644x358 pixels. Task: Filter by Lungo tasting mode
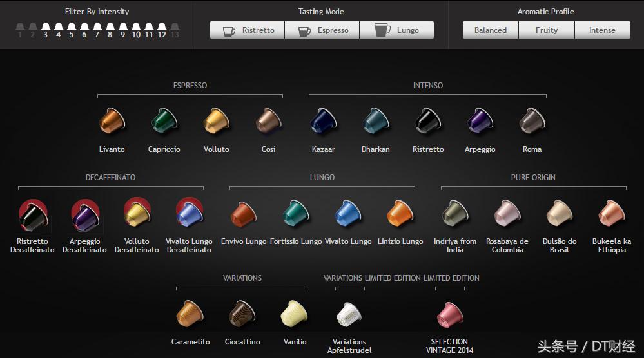tap(396, 30)
